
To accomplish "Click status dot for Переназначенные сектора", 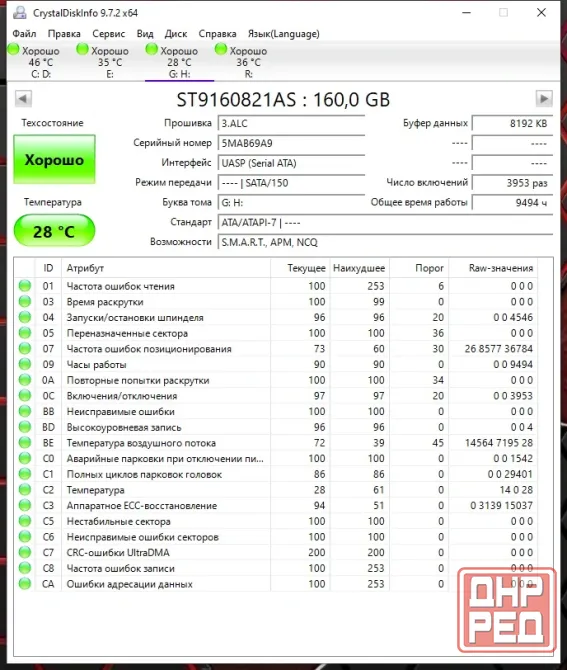I will click(x=25, y=332).
